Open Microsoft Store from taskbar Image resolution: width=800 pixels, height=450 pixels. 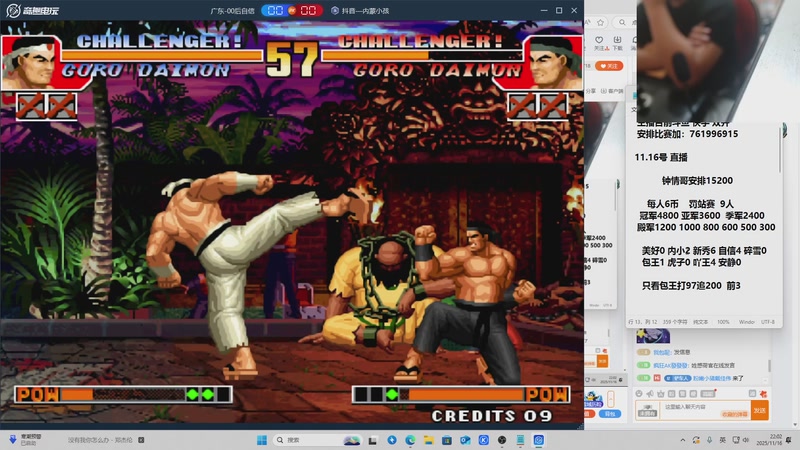tap(447, 440)
